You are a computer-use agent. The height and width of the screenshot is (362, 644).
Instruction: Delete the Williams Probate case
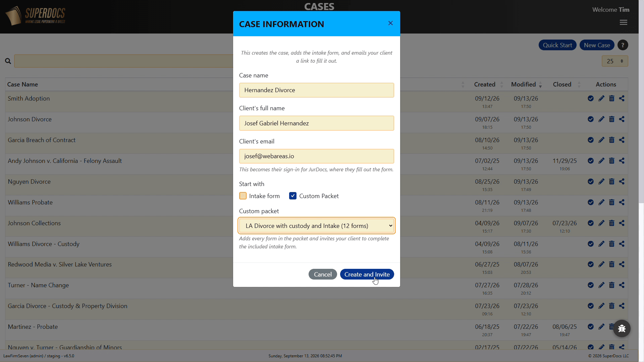[x=612, y=202]
